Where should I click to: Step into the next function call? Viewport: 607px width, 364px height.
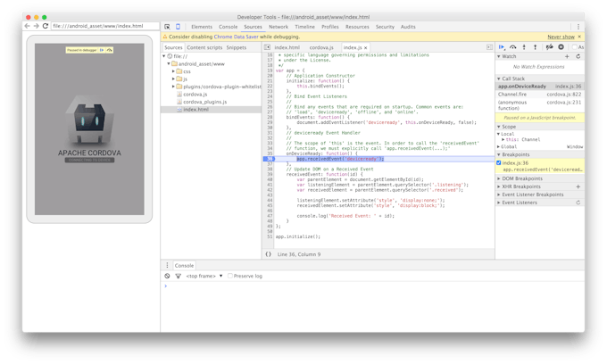524,47
